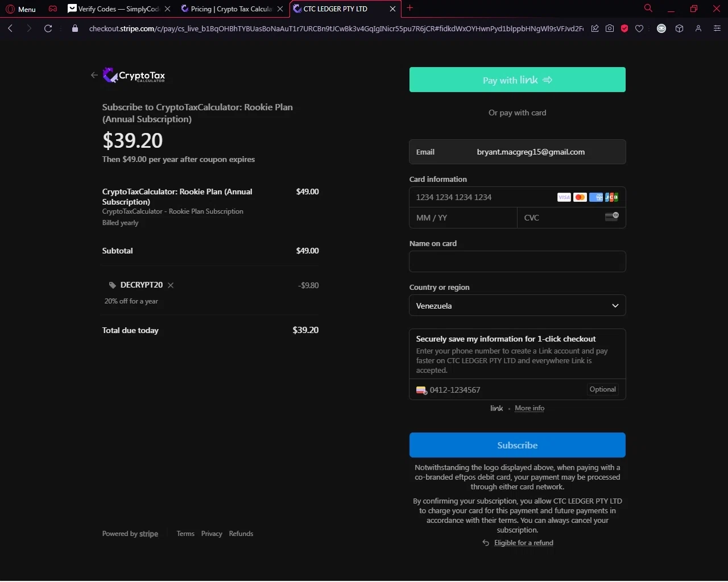Open the Refunds link
This screenshot has height=582, width=728.
[x=241, y=534]
